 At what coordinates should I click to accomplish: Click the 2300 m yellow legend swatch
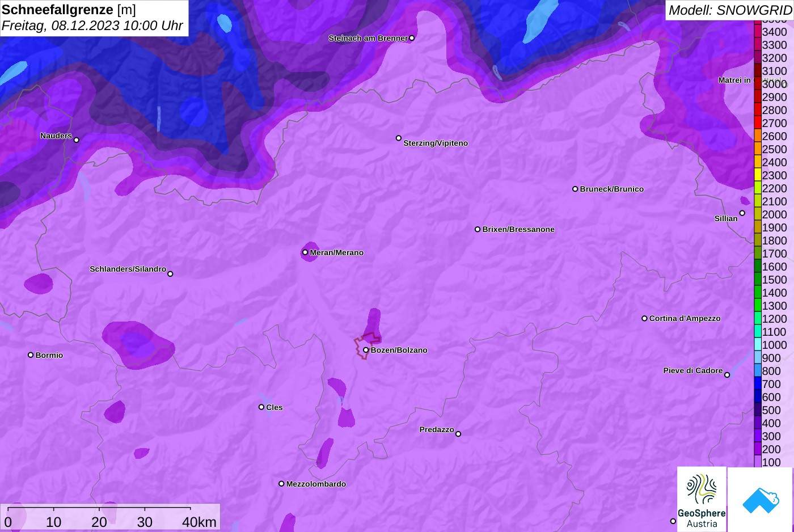[x=757, y=175]
